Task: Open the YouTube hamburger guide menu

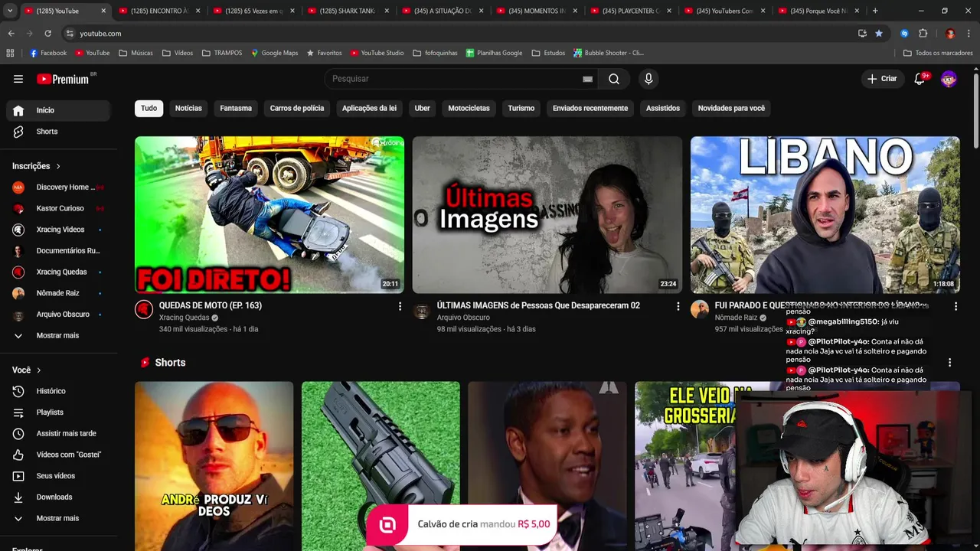Action: (x=18, y=79)
